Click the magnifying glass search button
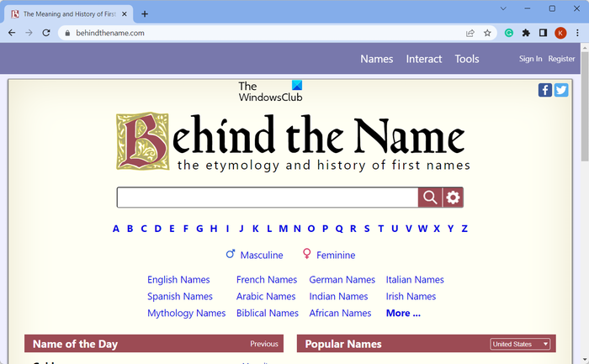 tap(430, 198)
